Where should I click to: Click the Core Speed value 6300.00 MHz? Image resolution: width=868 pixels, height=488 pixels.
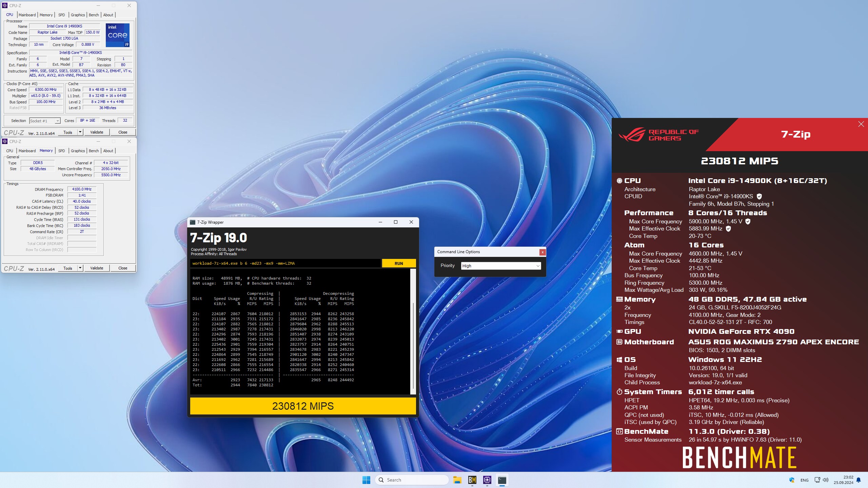point(46,90)
